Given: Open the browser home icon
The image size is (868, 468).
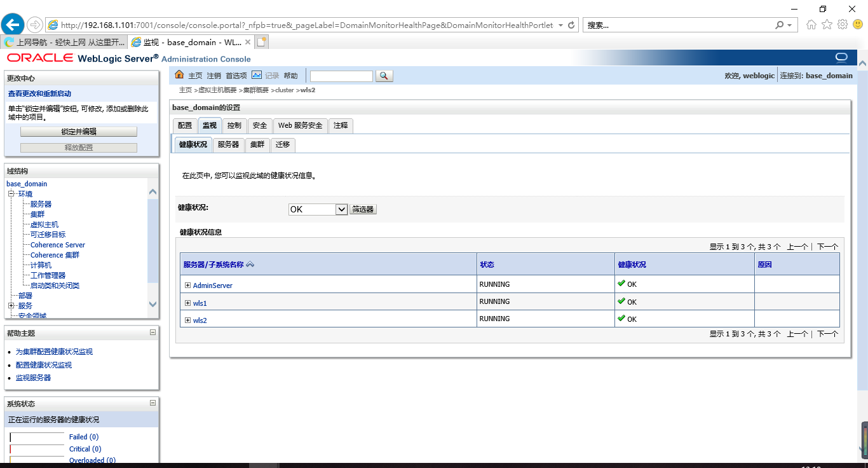Looking at the screenshot, I should click(x=811, y=25).
